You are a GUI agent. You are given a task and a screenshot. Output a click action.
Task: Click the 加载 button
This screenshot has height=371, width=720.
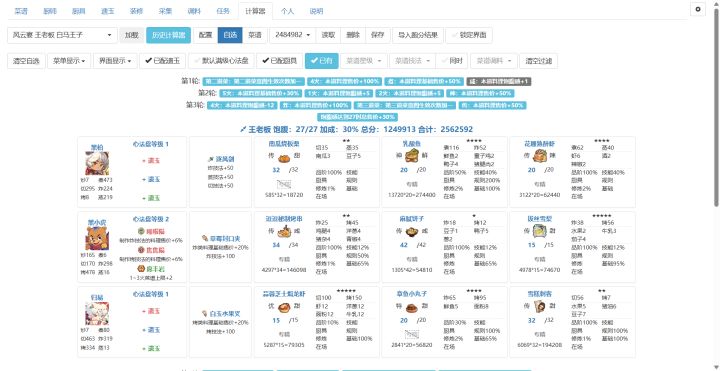[x=132, y=35]
